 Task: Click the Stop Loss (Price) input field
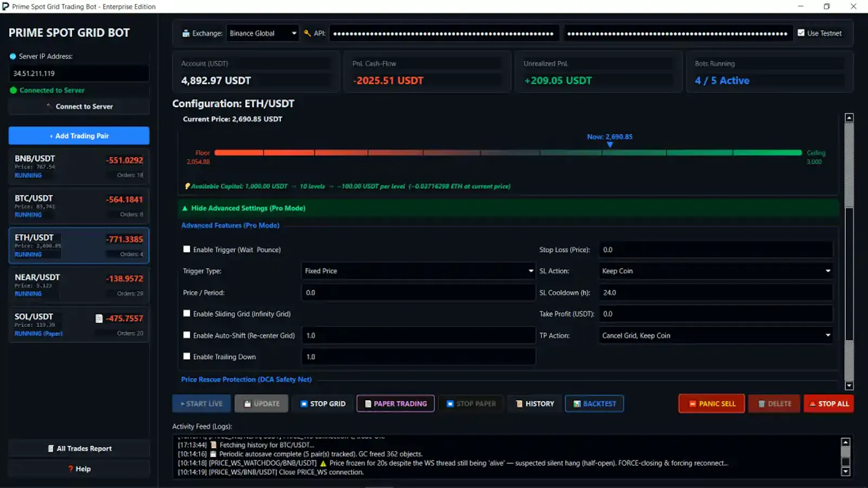(716, 249)
